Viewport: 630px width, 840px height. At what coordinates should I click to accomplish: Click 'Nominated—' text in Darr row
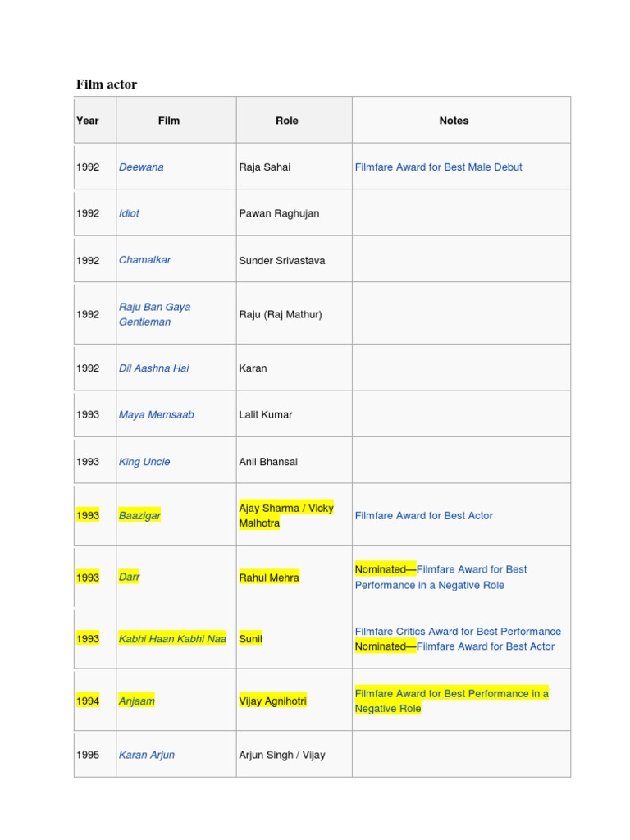386,569
